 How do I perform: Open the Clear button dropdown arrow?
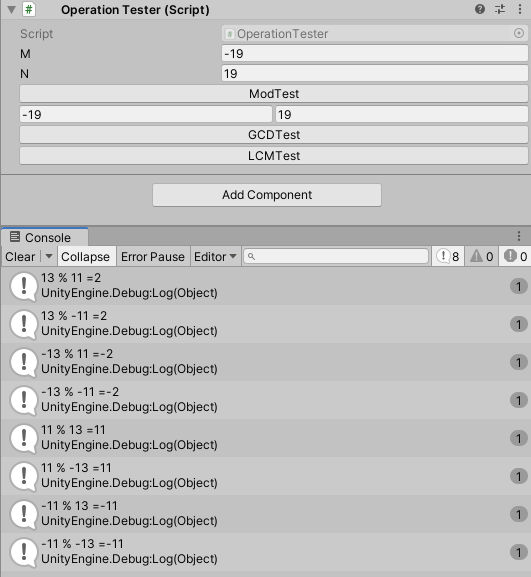[x=49, y=256]
